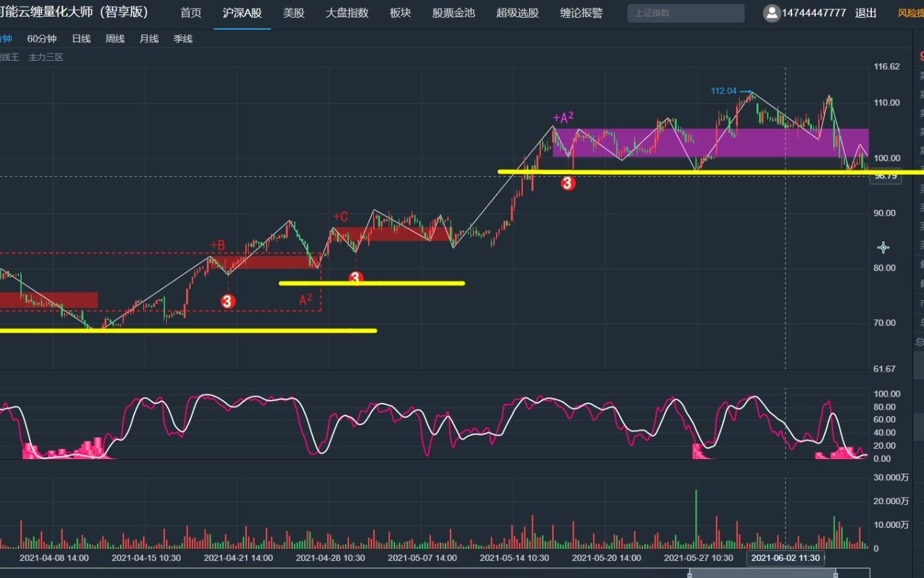Open the 股票金池 tab
The height and width of the screenshot is (578, 924).
(454, 13)
